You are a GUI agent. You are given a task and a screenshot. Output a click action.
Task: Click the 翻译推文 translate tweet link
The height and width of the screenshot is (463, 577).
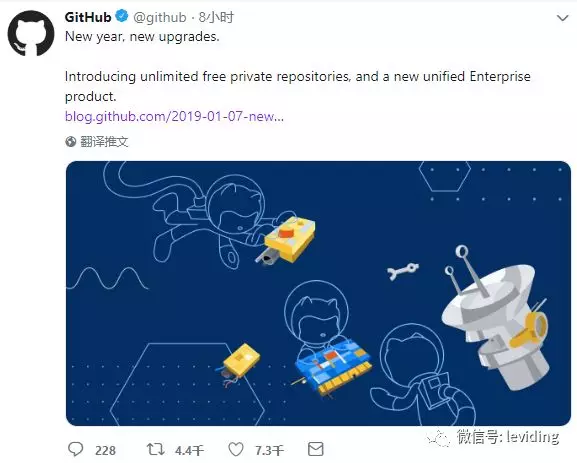[x=104, y=142]
